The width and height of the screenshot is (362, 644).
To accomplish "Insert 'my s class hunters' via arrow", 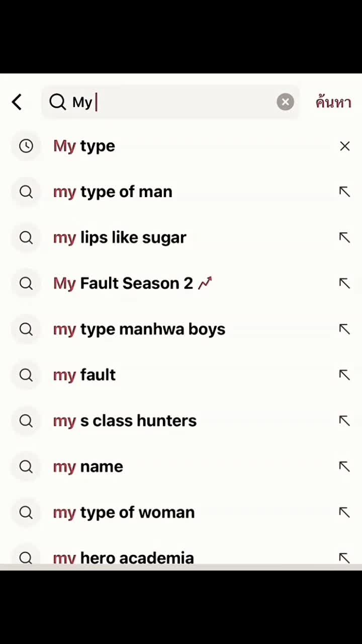I will coord(344,421).
